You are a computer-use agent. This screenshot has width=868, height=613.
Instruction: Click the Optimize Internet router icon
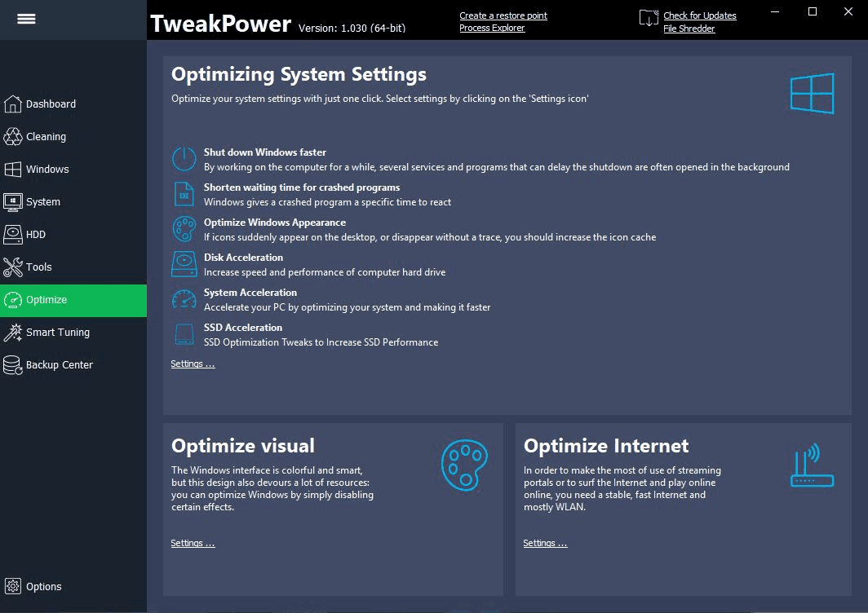(812, 466)
